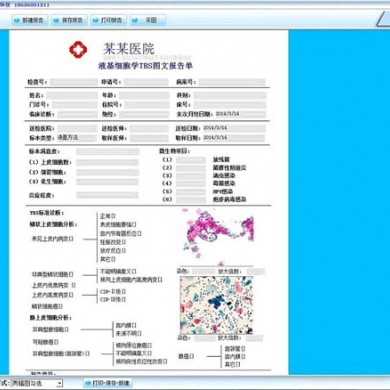Click microbe item (6) 疱疹病毒感染 field
The width and height of the screenshot is (390, 390).
point(191,200)
